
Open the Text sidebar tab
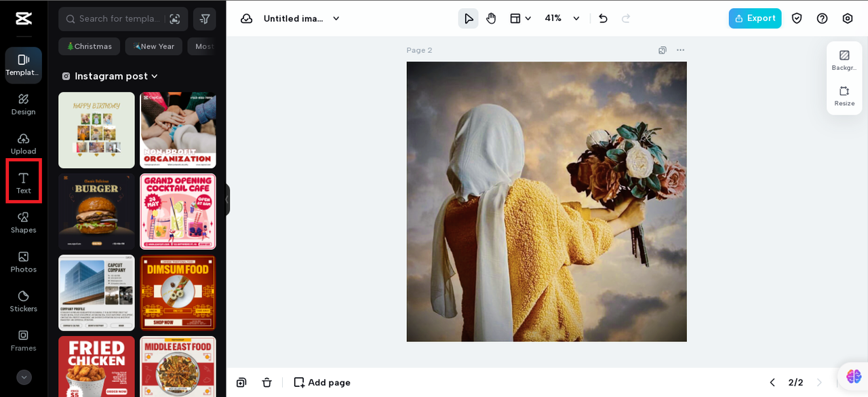24,183
